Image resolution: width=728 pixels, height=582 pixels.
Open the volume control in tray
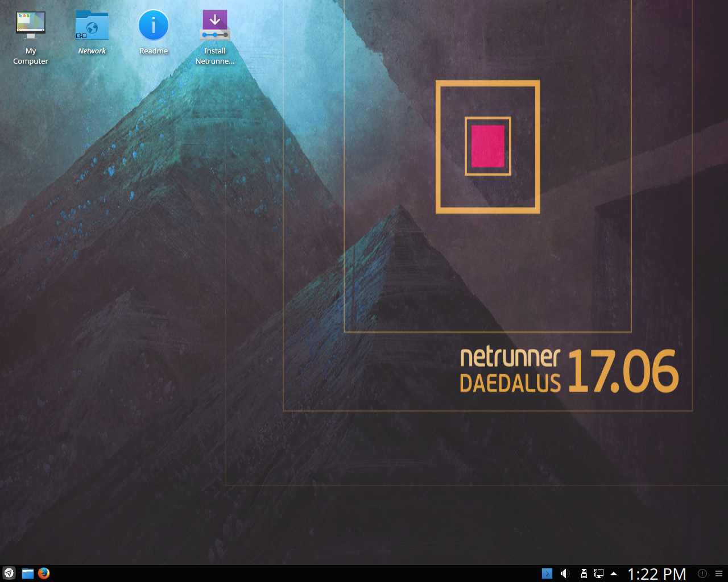565,573
